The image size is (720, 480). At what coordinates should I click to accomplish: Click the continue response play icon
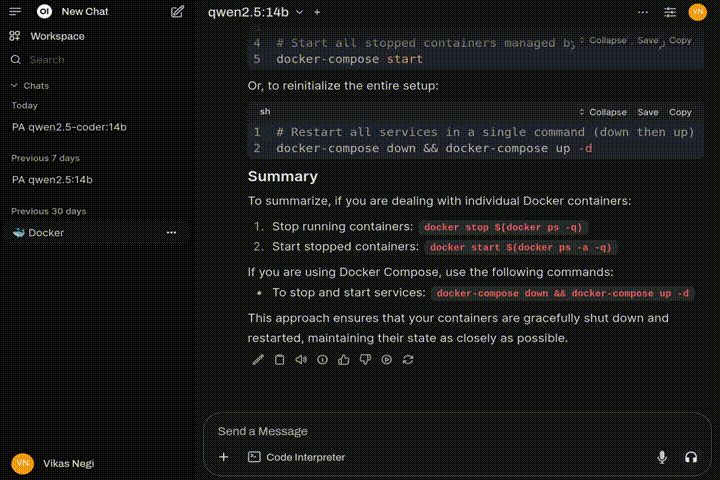(387, 360)
